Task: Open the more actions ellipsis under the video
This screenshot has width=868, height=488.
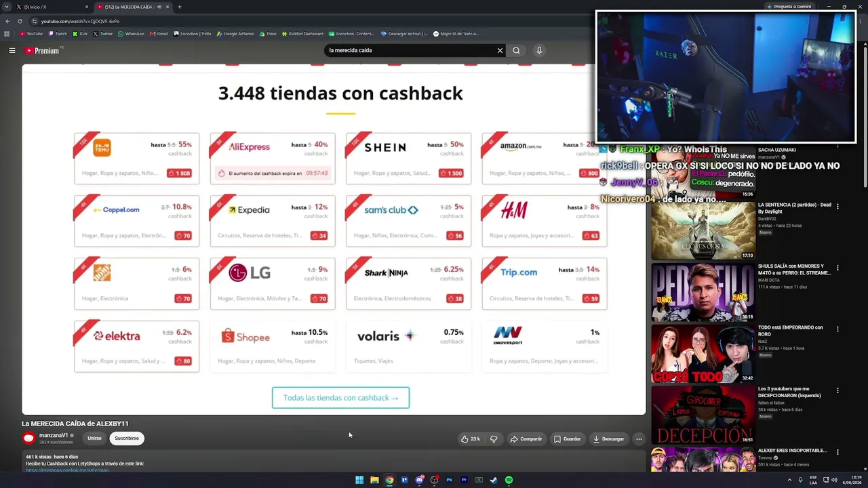Action: pyautogui.click(x=639, y=439)
